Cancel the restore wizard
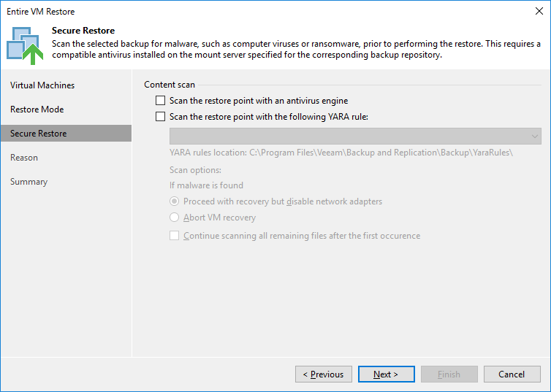This screenshot has width=551, height=392. point(512,374)
